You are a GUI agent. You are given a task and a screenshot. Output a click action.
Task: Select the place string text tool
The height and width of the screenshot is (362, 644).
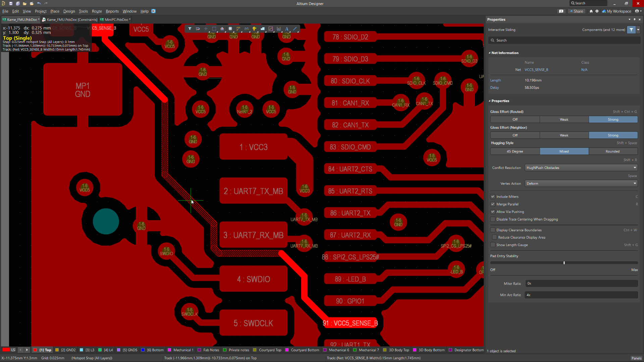click(287, 29)
